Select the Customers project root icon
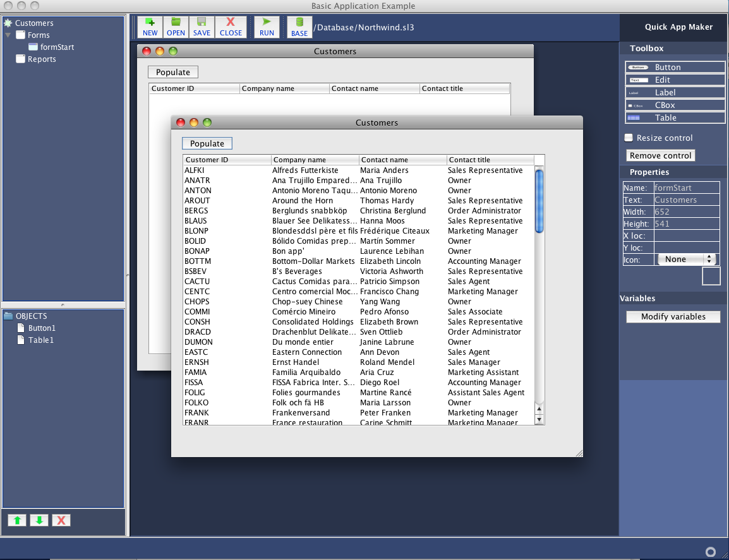729x560 pixels. tap(8, 23)
